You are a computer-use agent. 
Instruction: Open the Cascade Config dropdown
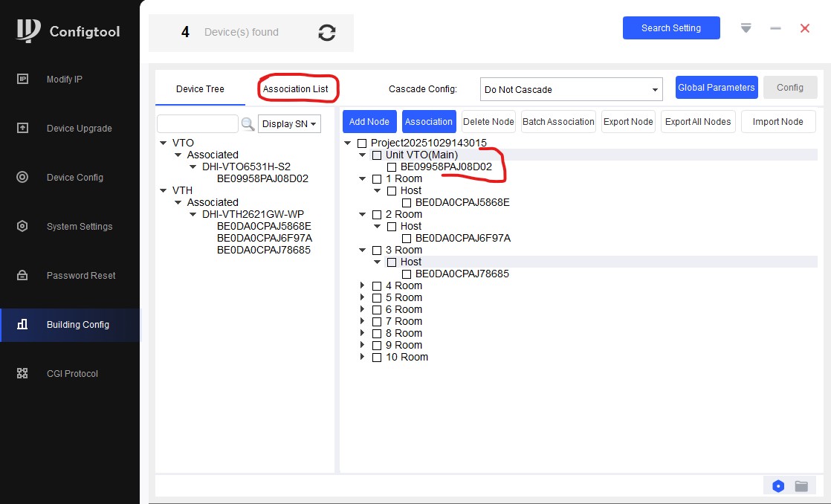(x=571, y=89)
